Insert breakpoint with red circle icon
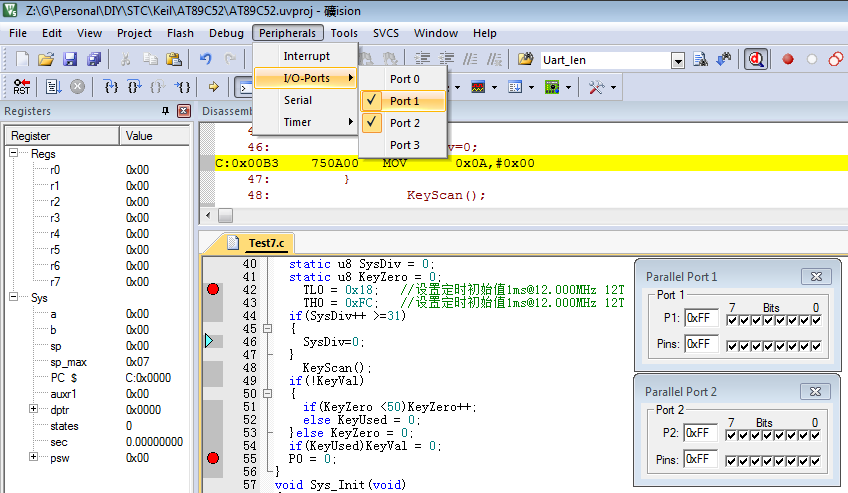848x493 pixels. (788, 59)
